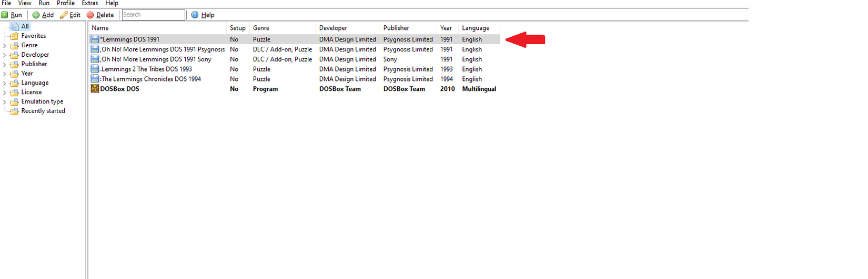Screen dimensions: 868x279
Task: Select the All tree item label
Action: coord(25,26)
